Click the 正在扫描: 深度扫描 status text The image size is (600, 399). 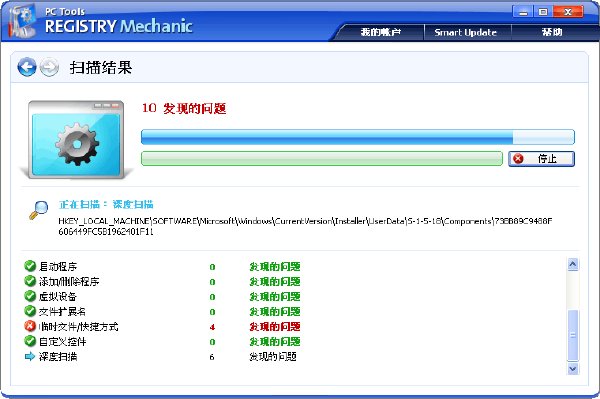pyautogui.click(x=106, y=204)
